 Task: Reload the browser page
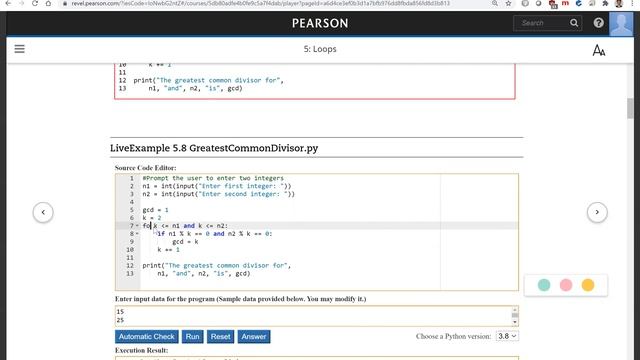click(x=35, y=3)
